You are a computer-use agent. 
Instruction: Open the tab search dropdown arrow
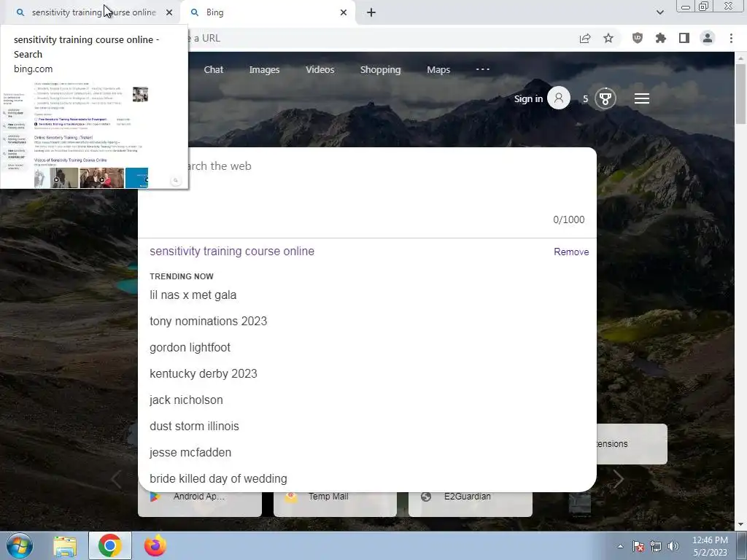[x=659, y=12]
